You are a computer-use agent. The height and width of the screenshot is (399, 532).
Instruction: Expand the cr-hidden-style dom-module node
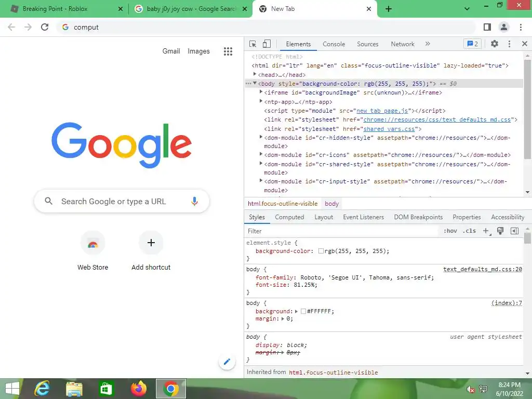(x=261, y=137)
